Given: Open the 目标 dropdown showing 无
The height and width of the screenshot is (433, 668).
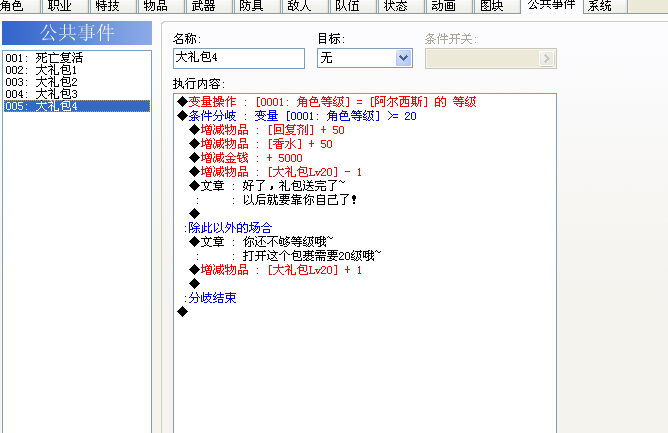Looking at the screenshot, I should coord(365,58).
